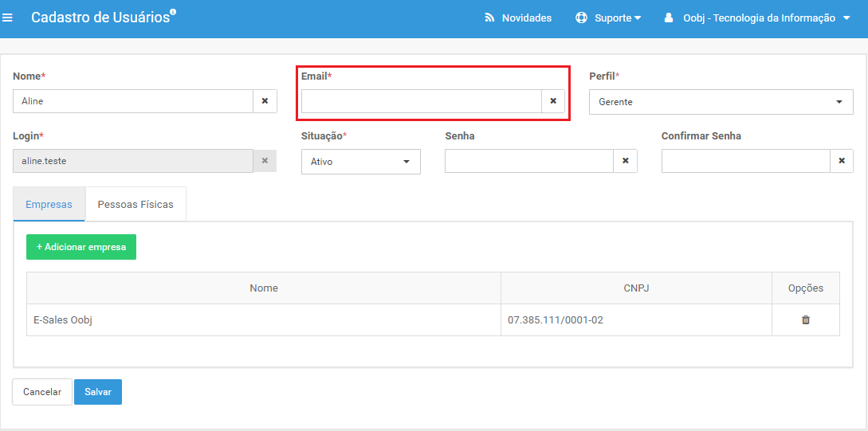Click the Cancelar button
Image resolution: width=868 pixels, height=431 pixels.
coord(42,392)
